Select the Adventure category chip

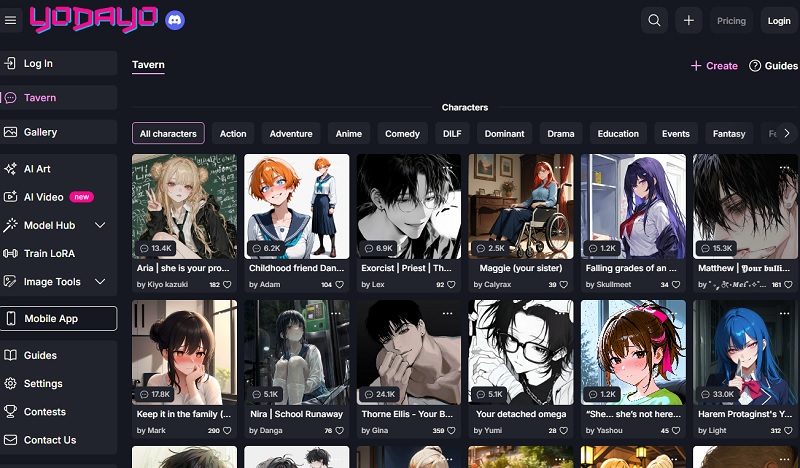click(x=291, y=133)
